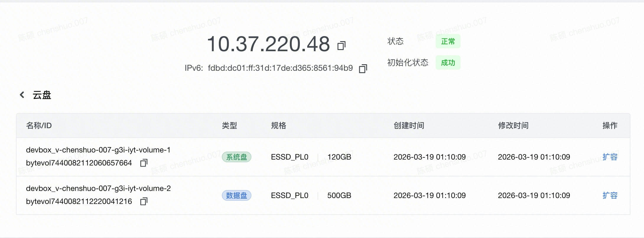Click the 规格 column header
Viewport: 644px width, 238px height.
(x=278, y=126)
